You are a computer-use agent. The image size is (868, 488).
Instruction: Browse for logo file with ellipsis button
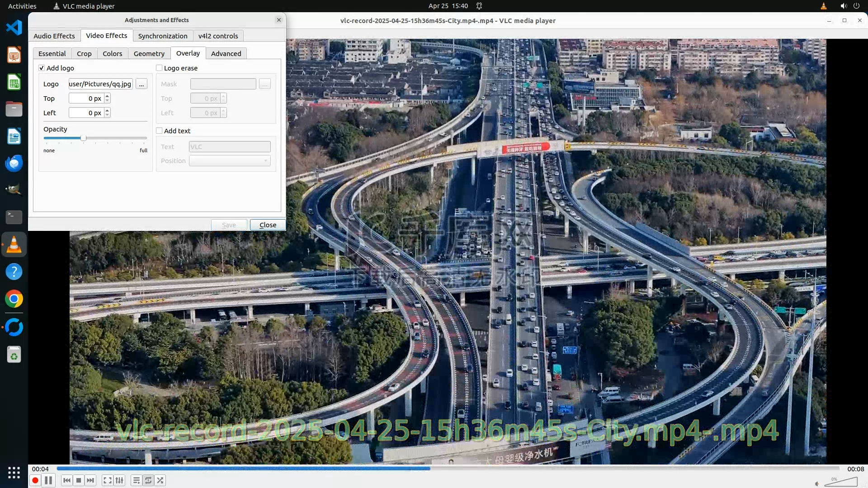click(142, 84)
